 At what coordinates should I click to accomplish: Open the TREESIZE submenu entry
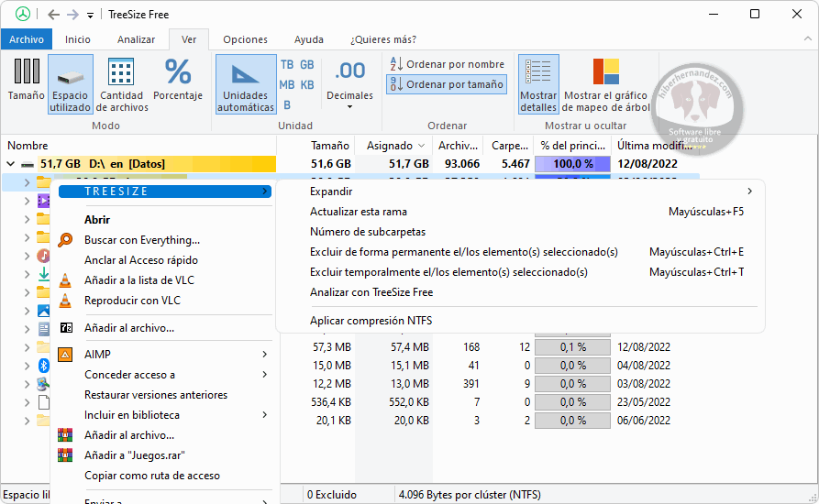(165, 192)
